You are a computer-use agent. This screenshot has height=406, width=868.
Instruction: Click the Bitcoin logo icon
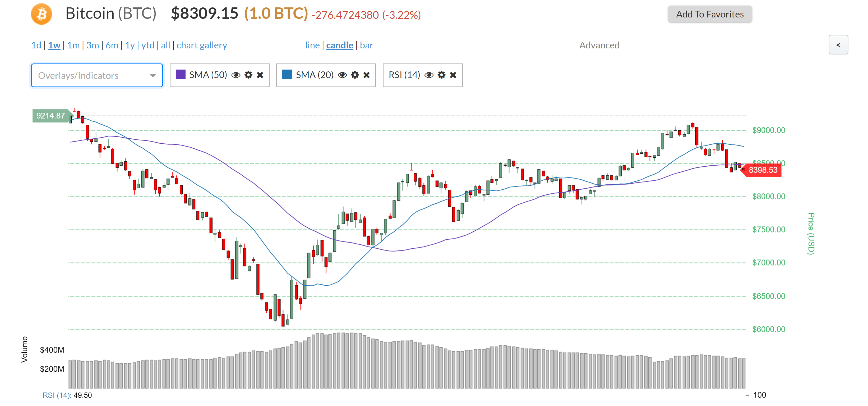pos(41,14)
